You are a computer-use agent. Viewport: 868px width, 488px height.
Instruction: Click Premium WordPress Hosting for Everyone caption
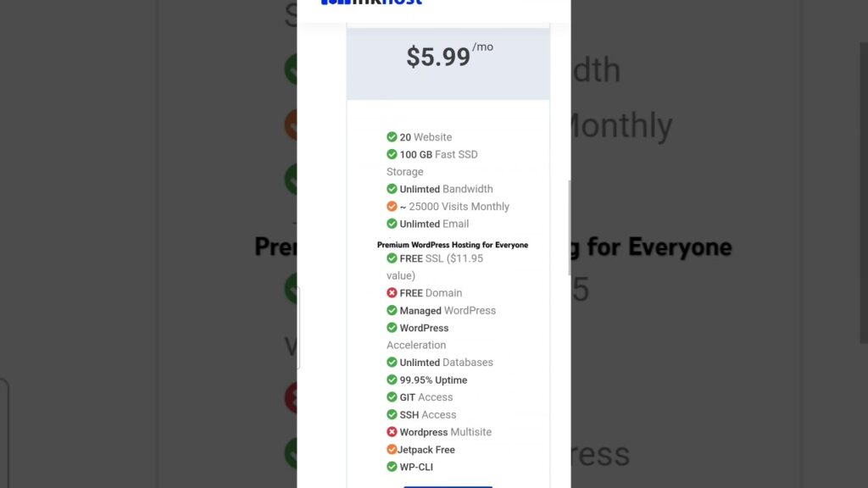coord(453,245)
